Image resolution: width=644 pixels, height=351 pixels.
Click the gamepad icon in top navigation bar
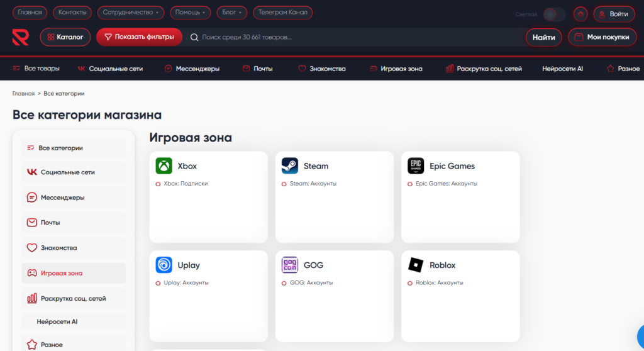pos(374,69)
